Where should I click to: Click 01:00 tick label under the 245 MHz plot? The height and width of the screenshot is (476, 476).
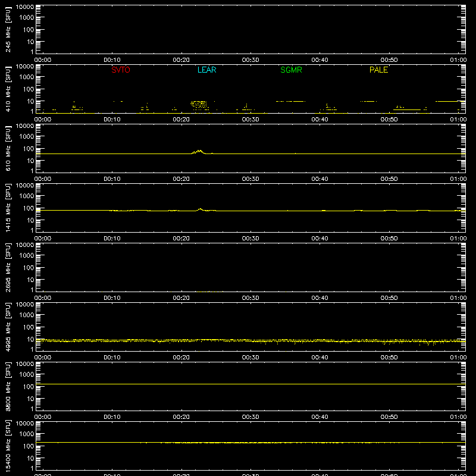(x=458, y=60)
